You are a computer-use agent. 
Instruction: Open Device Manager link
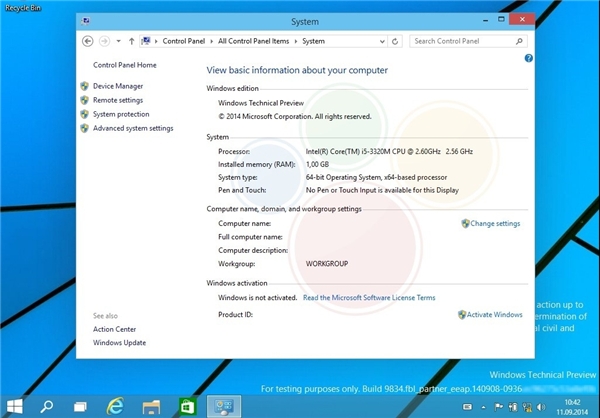click(x=118, y=86)
